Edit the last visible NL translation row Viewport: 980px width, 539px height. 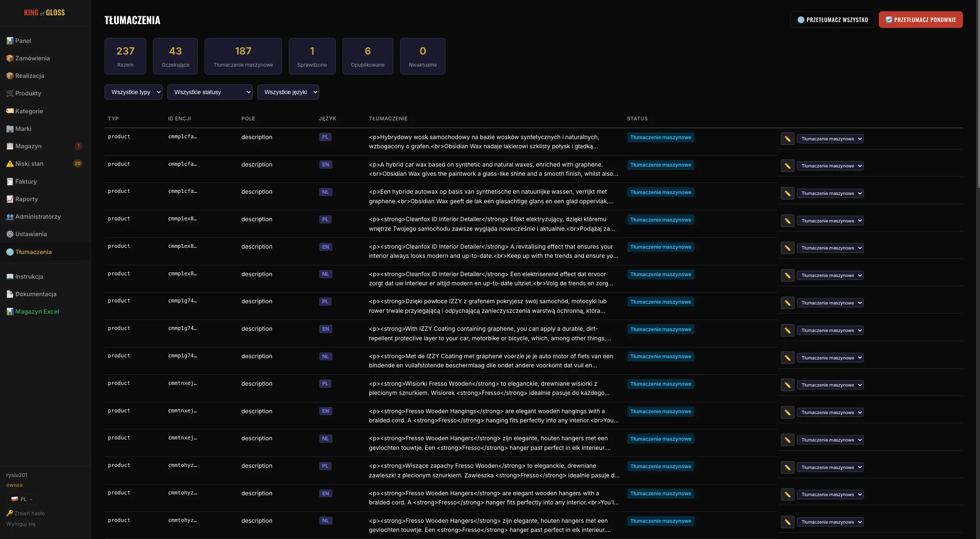pyautogui.click(x=787, y=522)
